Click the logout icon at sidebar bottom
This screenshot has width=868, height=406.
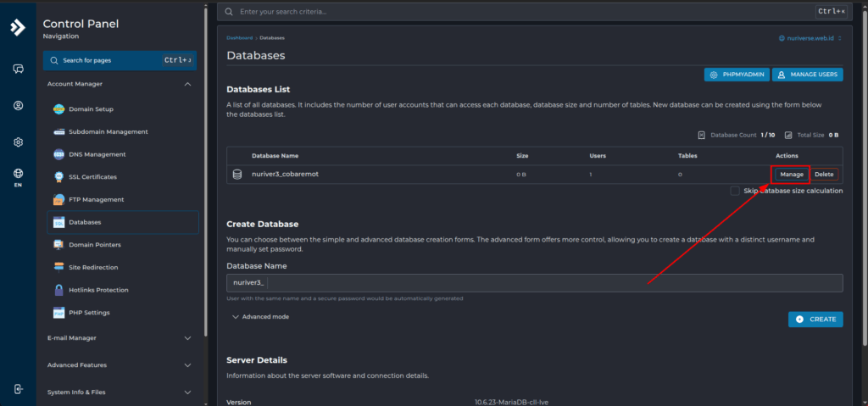click(18, 389)
